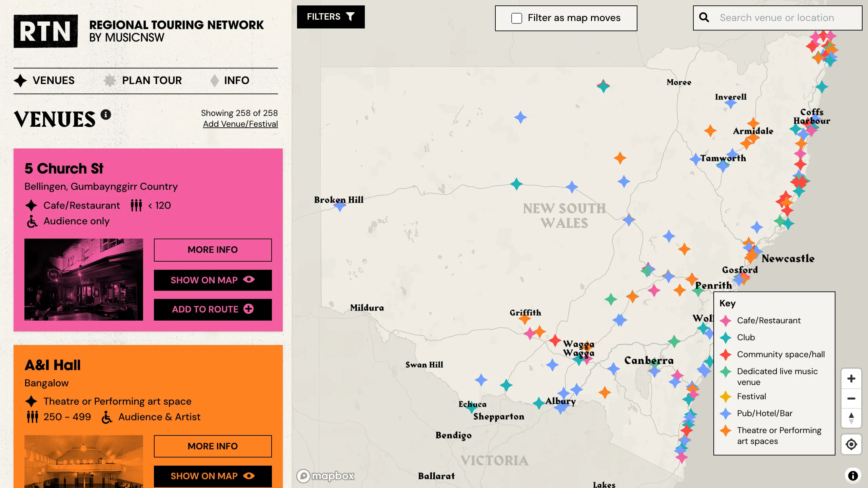868x488 pixels.
Task: Open the RTN logo home link
Action: 46,31
